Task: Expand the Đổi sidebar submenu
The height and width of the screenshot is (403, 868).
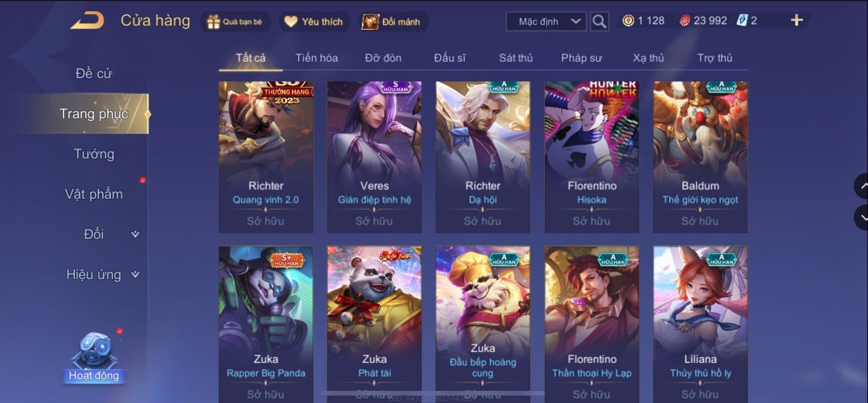Action: click(135, 234)
